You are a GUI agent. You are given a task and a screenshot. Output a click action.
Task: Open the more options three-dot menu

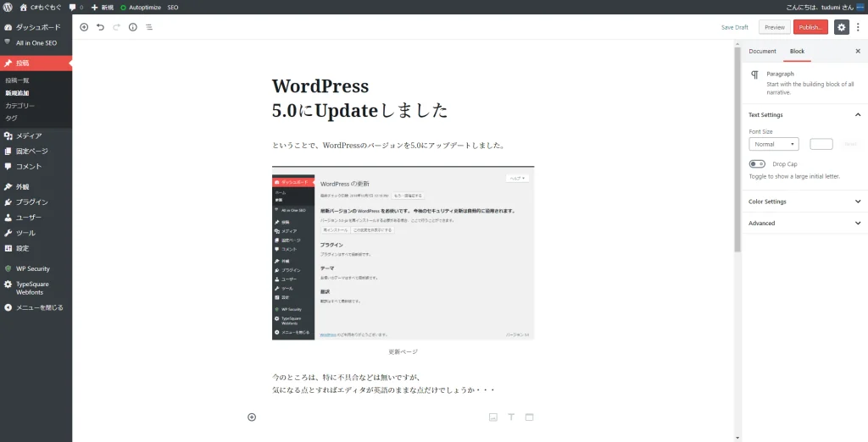858,27
